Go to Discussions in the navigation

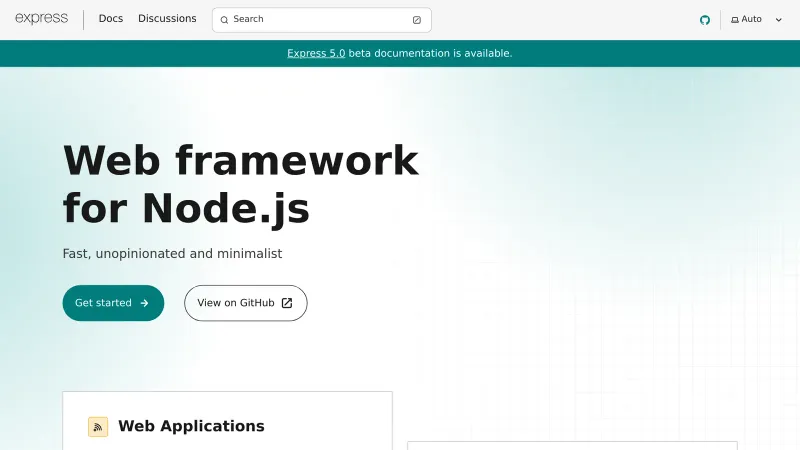(167, 19)
